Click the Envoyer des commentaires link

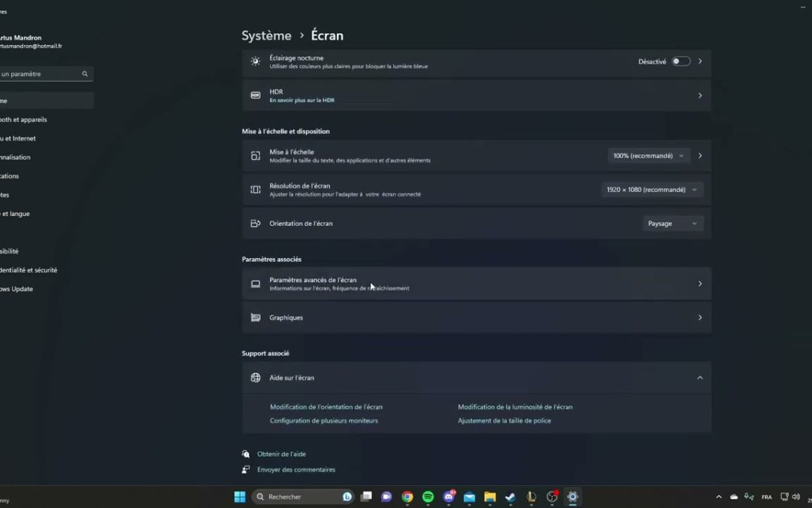coord(296,470)
